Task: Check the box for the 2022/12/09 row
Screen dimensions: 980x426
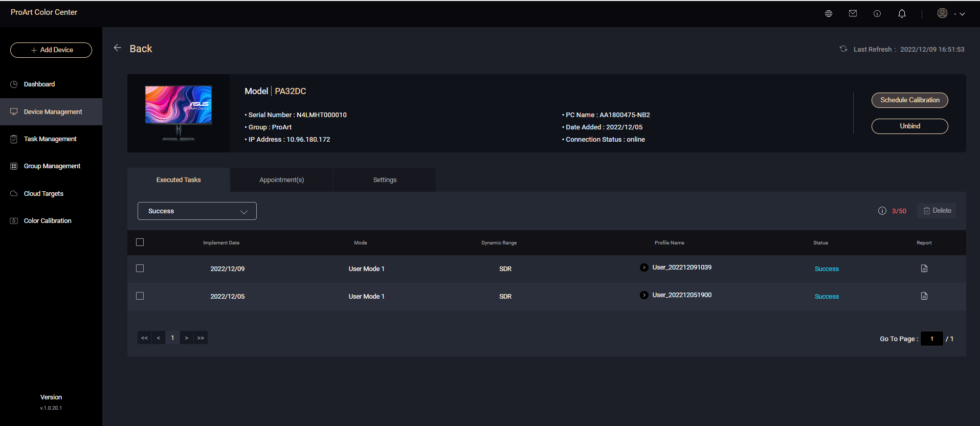Action: pyautogui.click(x=140, y=268)
